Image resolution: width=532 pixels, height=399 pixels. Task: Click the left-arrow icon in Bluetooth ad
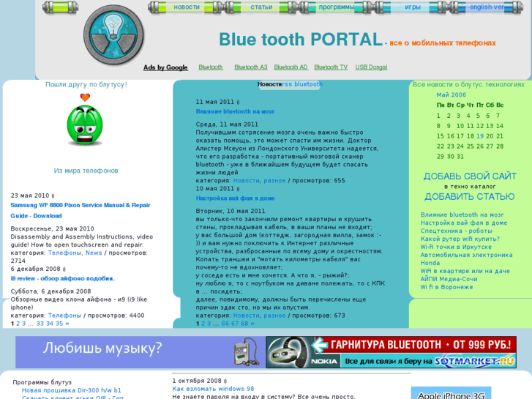point(320,345)
